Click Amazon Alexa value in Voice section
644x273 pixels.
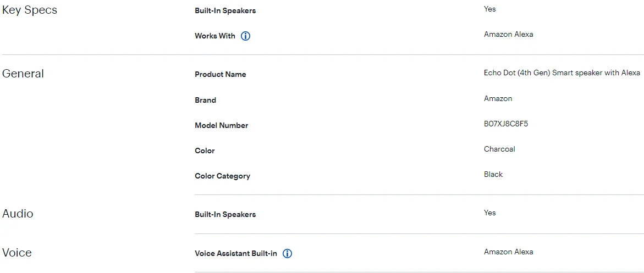(509, 252)
